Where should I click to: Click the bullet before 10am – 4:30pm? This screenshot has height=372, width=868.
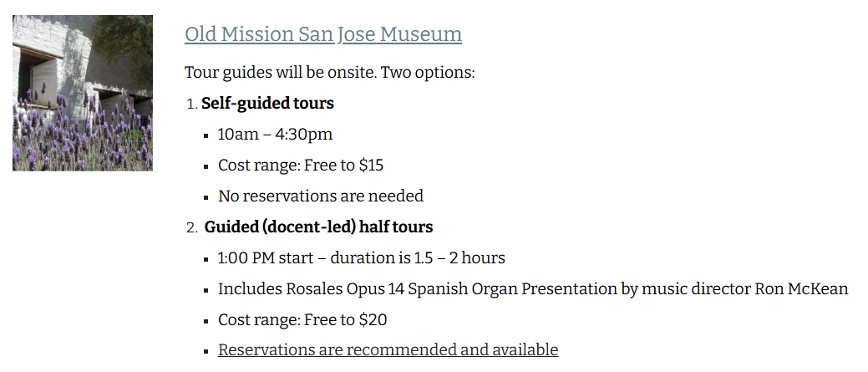point(206,135)
